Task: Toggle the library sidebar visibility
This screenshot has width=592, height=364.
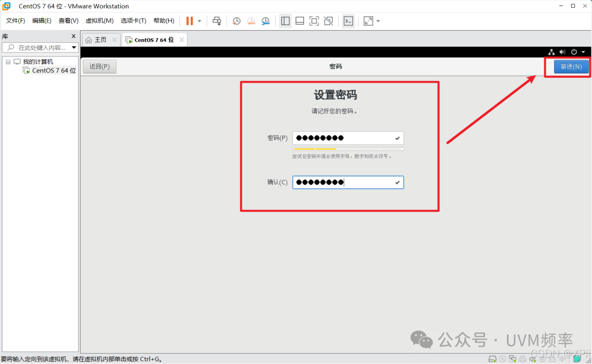Action: coord(285,21)
